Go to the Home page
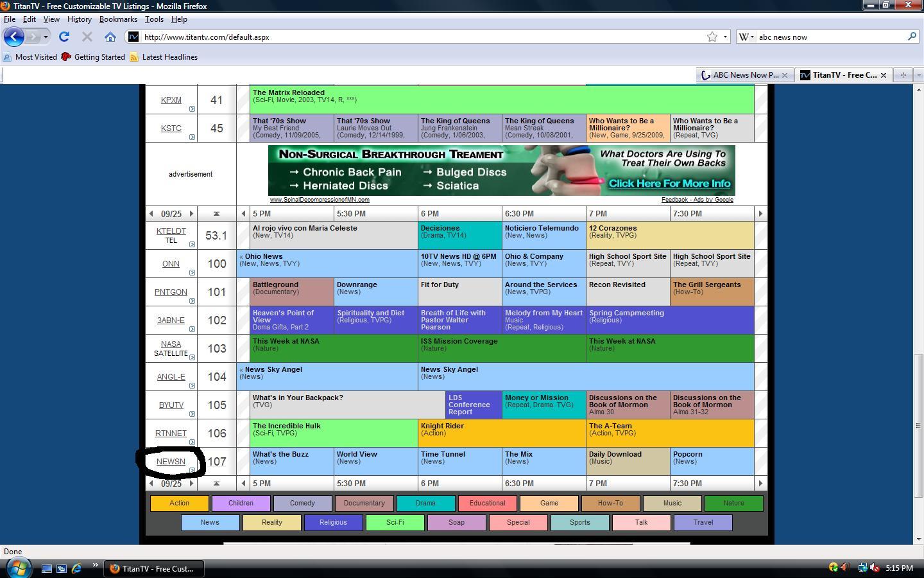Viewport: 924px width, 578px height. pyautogui.click(x=110, y=37)
